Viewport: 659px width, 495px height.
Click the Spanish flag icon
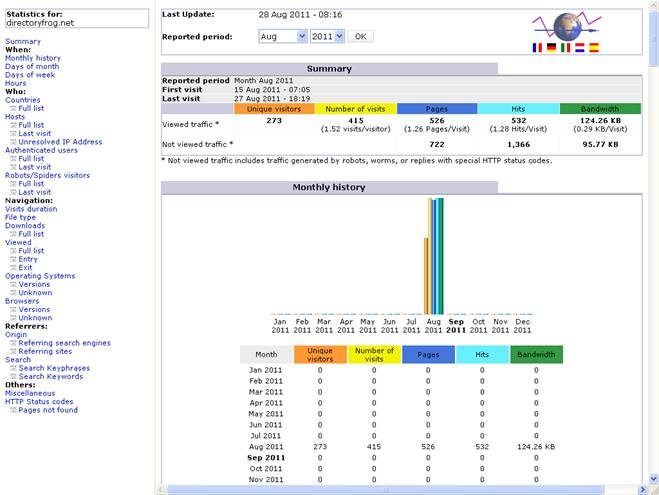click(594, 47)
